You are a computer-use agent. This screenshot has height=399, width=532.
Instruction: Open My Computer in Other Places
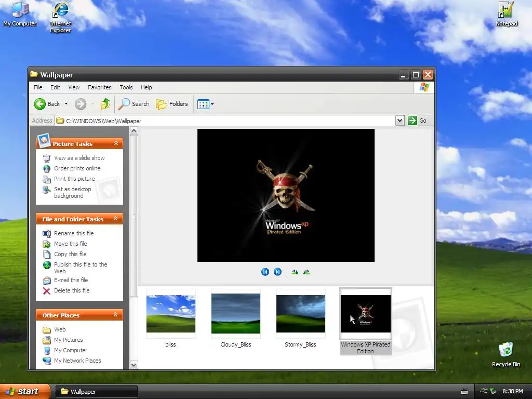[x=71, y=350]
